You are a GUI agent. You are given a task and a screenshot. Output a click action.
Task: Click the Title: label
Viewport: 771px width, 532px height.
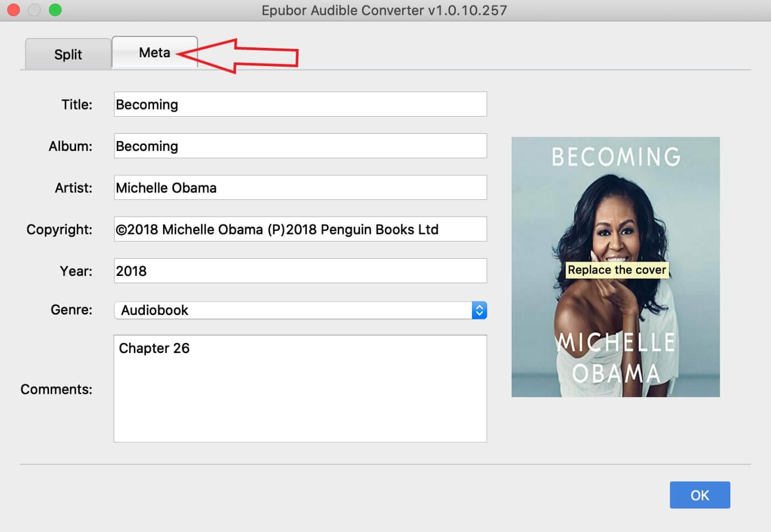77,105
